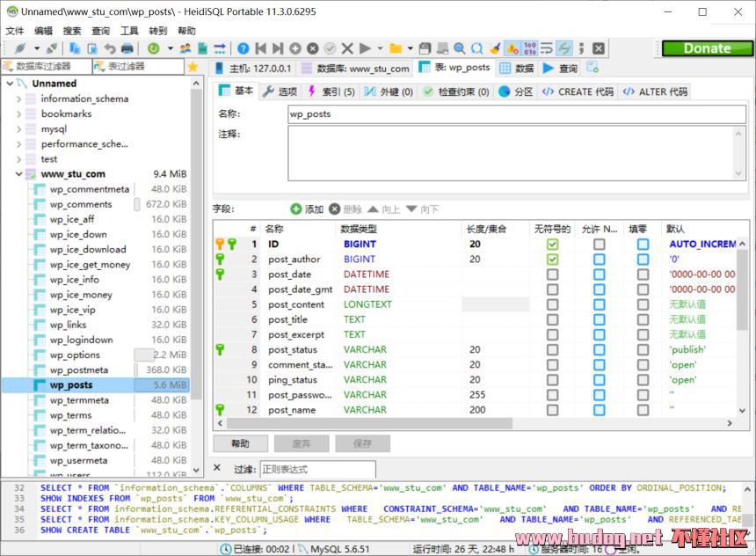The image size is (756, 556).
Task: Click the broom clear icon
Action: tap(495, 48)
